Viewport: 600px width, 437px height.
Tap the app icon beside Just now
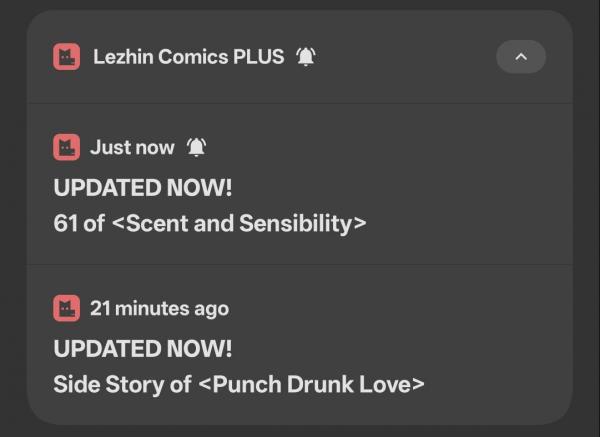click(67, 148)
